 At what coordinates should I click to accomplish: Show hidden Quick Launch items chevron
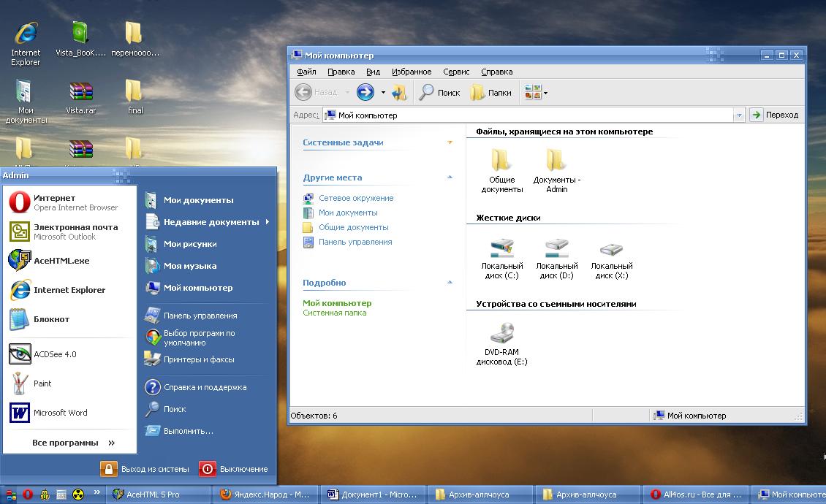pos(97,492)
